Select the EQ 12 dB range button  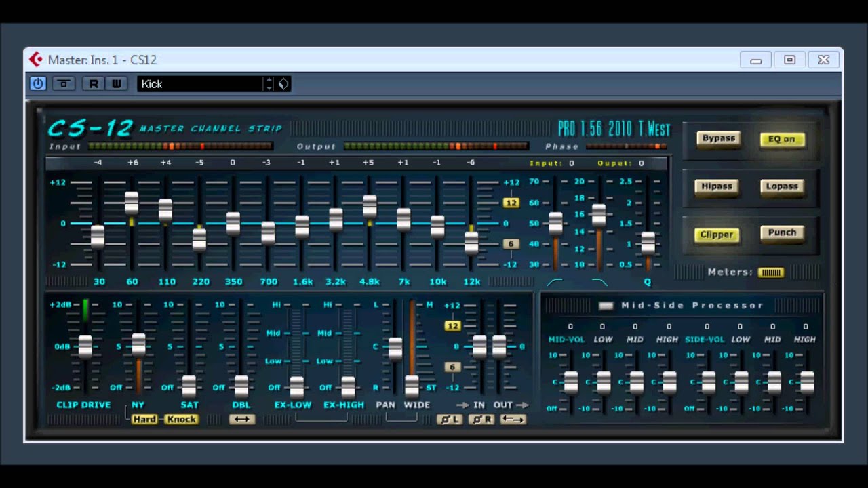point(511,203)
